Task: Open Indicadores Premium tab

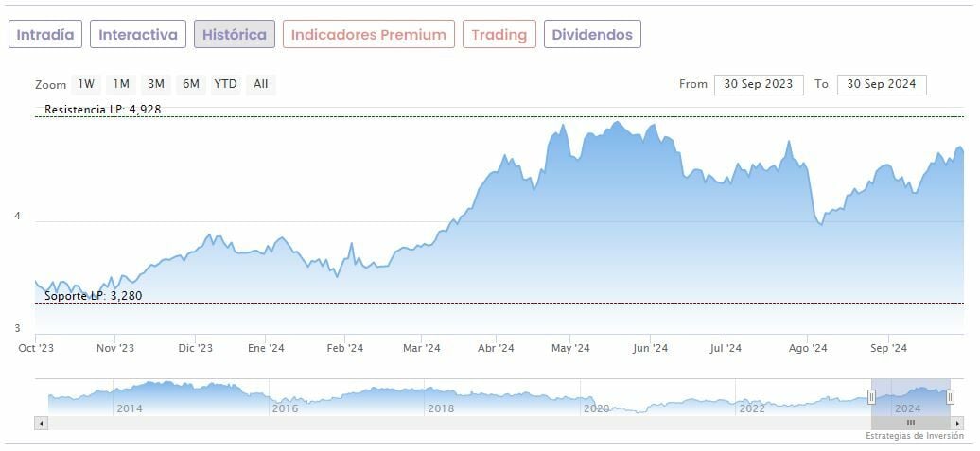Action: [x=368, y=34]
